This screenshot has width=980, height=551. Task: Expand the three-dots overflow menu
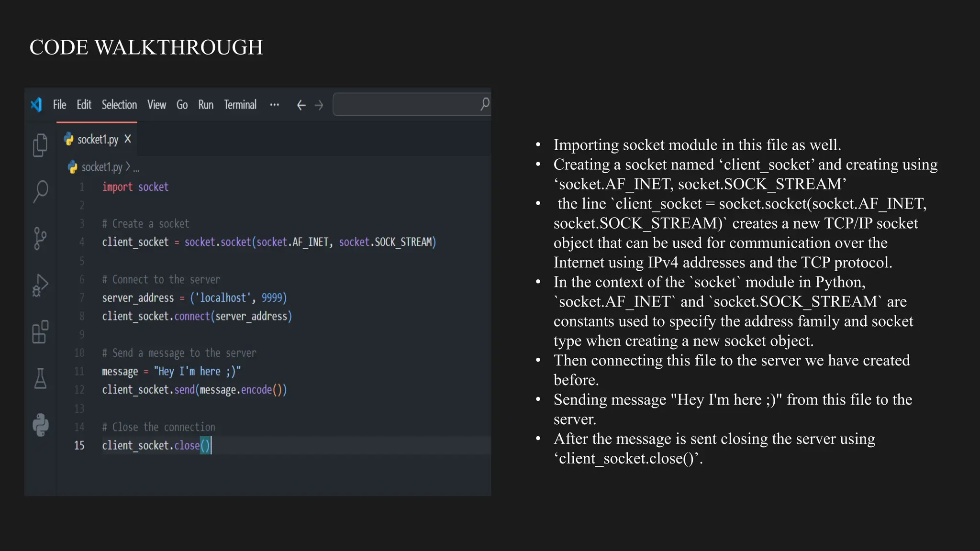tap(274, 105)
